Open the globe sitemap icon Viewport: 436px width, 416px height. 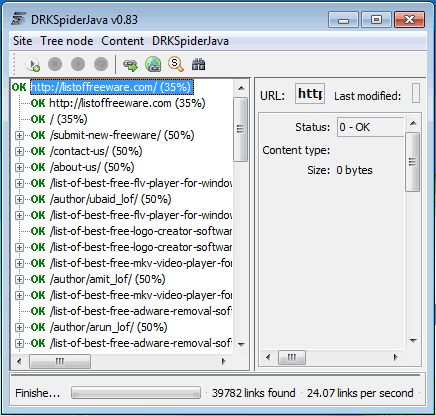click(x=153, y=64)
